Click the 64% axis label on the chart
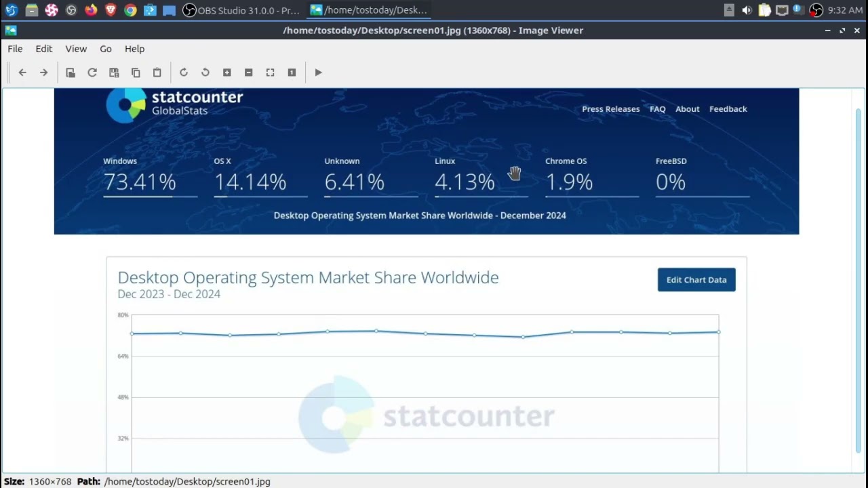This screenshot has height=488, width=868. pyautogui.click(x=123, y=356)
